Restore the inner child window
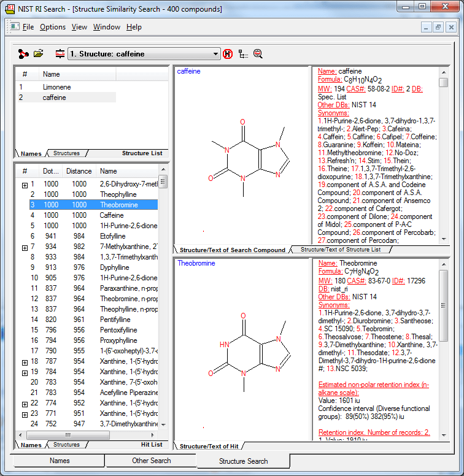The image size is (464, 476). 438,28
